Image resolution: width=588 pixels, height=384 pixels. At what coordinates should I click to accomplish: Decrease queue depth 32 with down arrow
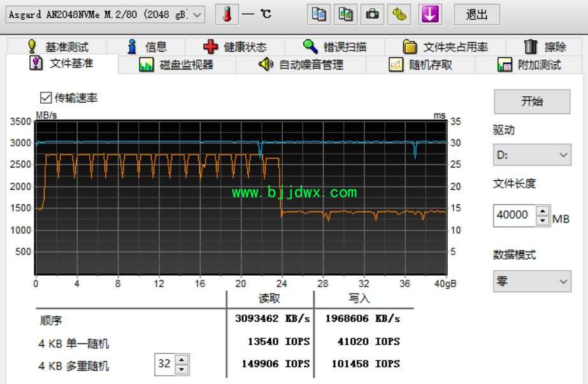click(182, 369)
